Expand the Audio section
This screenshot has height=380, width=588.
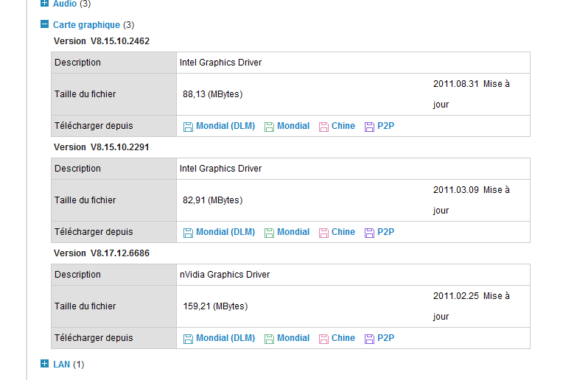(x=45, y=4)
